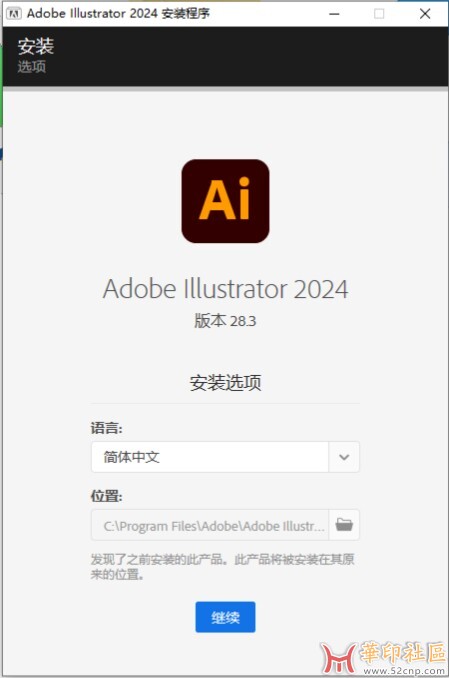
Task: Click the Adobe installer icon in title bar
Action: (x=13, y=13)
